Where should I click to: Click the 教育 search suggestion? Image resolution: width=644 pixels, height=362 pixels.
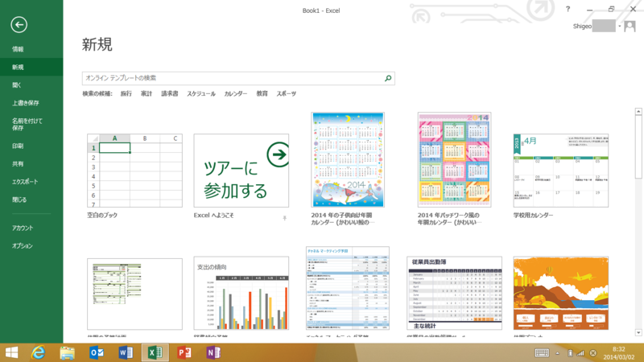(x=262, y=93)
